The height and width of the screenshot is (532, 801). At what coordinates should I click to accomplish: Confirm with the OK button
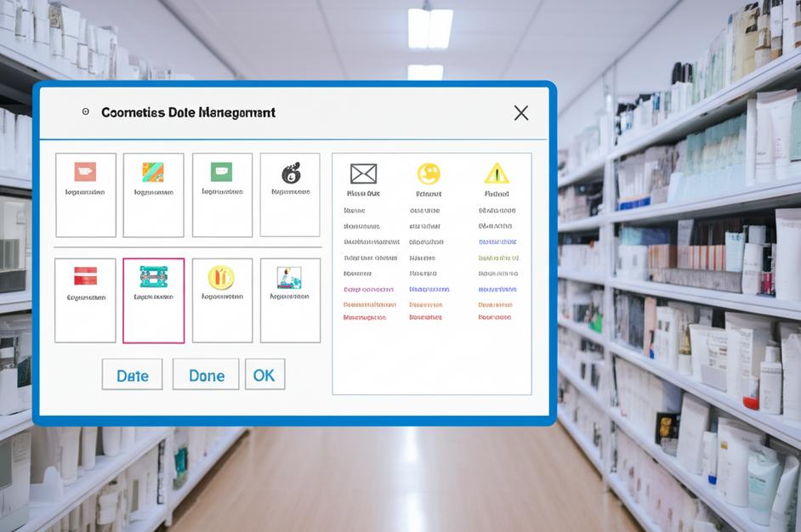pos(264,375)
